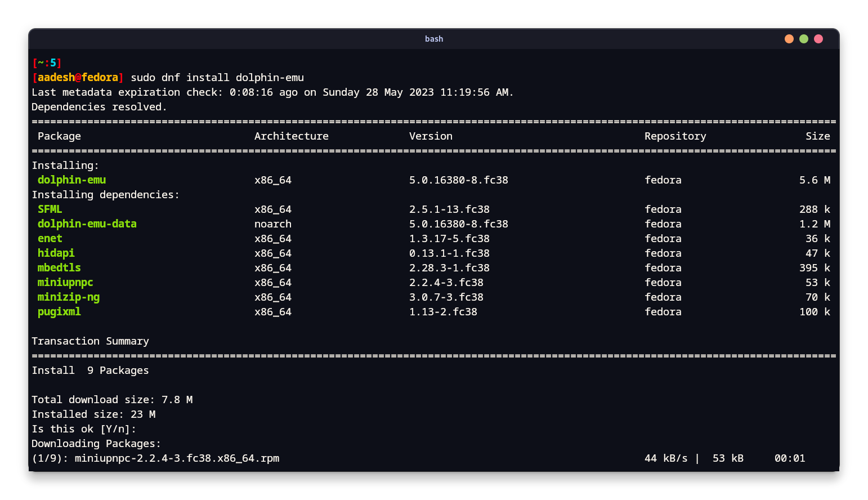Click the Size column header
Image resolution: width=868 pixels, height=500 pixels.
coord(817,136)
